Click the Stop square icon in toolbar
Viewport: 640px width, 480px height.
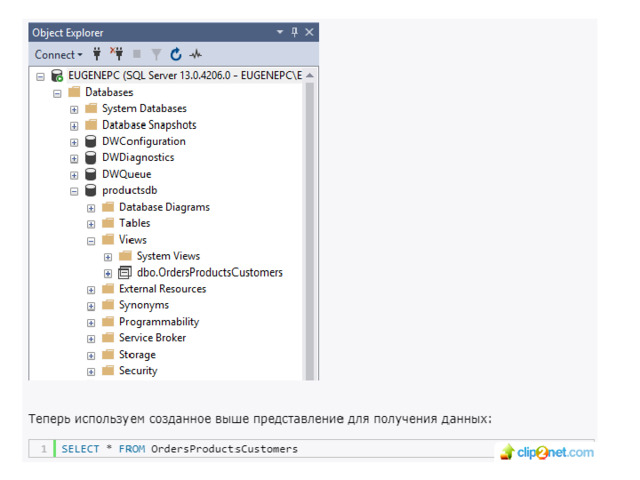137,54
